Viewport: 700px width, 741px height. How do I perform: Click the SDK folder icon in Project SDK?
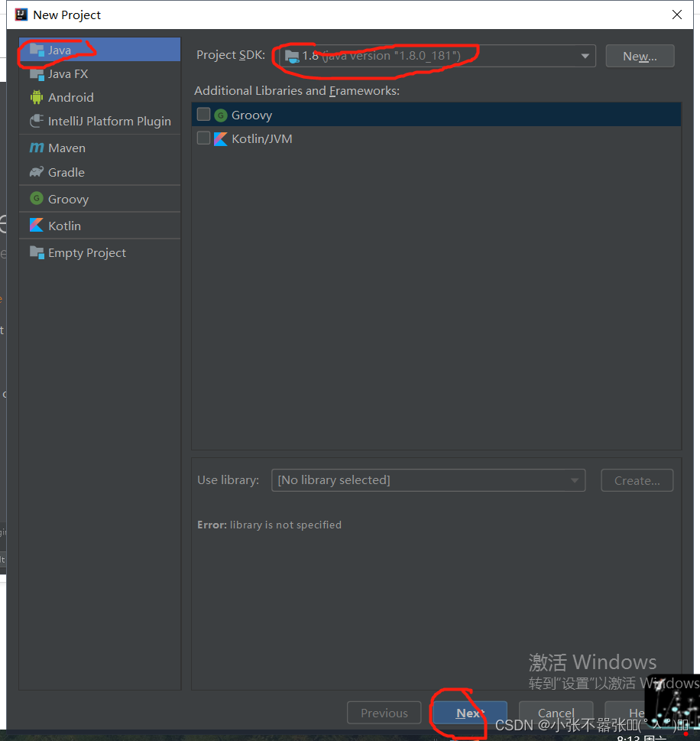pyautogui.click(x=293, y=57)
